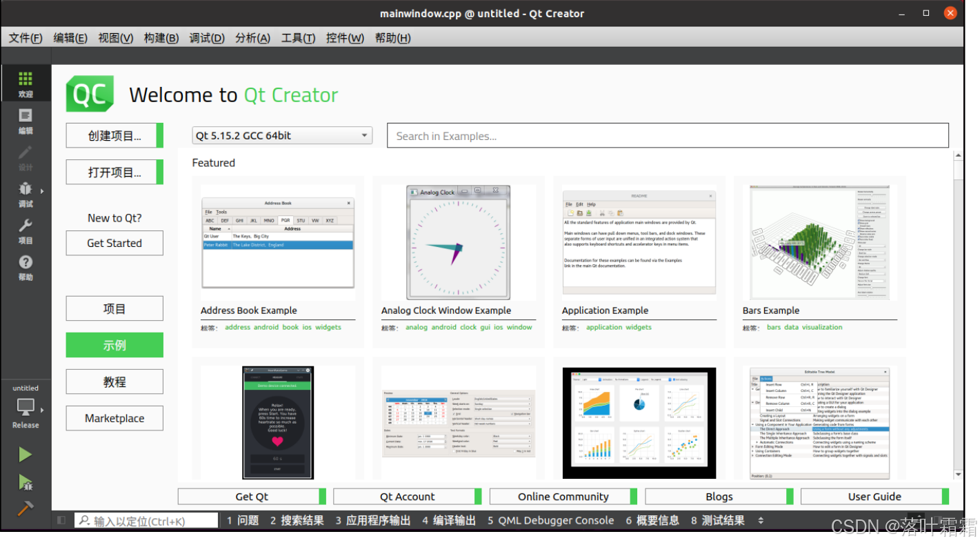This screenshot has height=545, width=980.
Task: Open the User Guide link
Action: pos(874,497)
